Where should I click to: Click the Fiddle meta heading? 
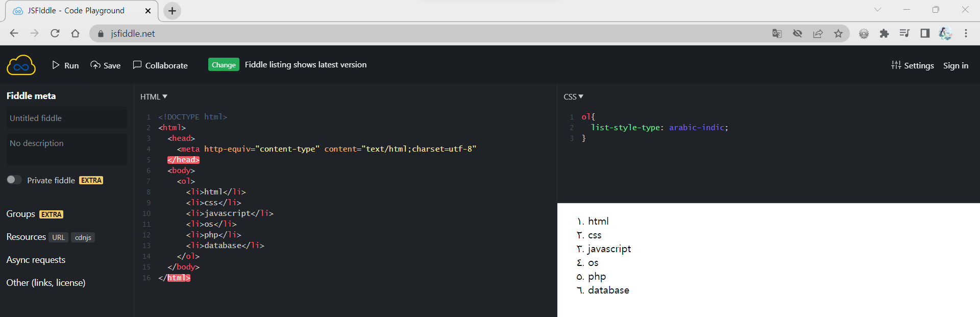31,96
